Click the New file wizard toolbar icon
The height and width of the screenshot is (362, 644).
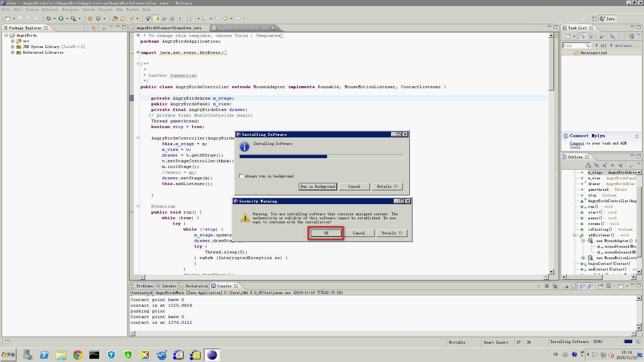click(8, 18)
